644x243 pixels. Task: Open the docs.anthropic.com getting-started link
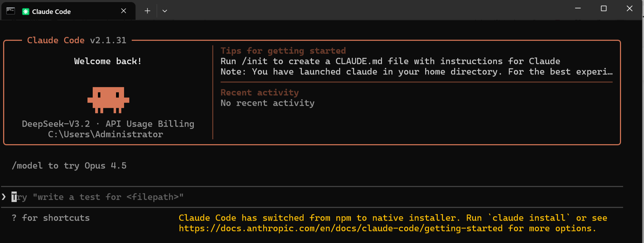pyautogui.click(x=340, y=228)
